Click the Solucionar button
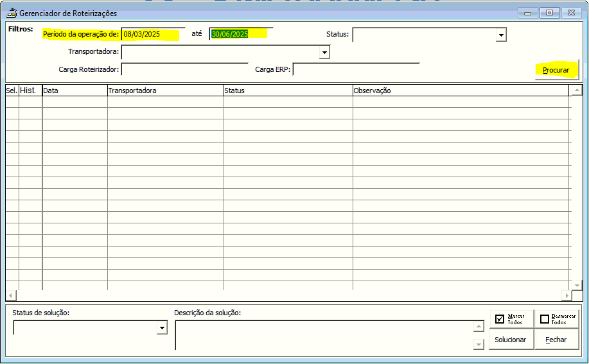Image resolution: width=589 pixels, height=364 pixels. point(511,340)
